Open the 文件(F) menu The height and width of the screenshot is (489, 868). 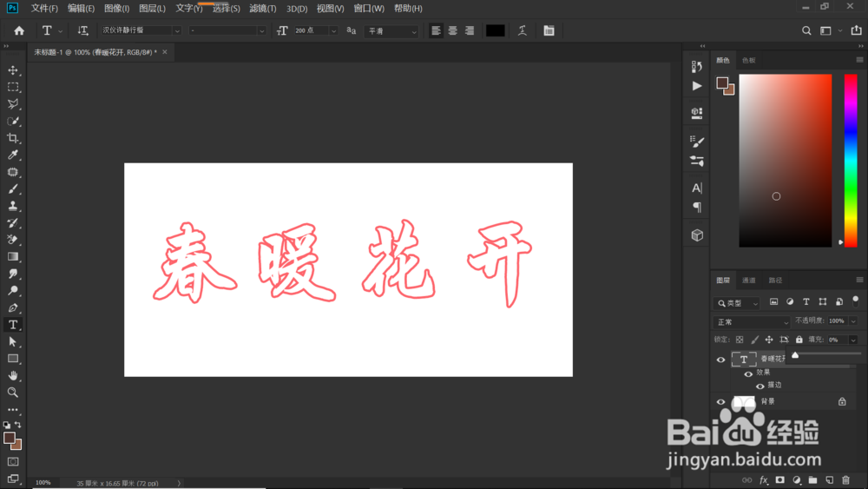(44, 9)
